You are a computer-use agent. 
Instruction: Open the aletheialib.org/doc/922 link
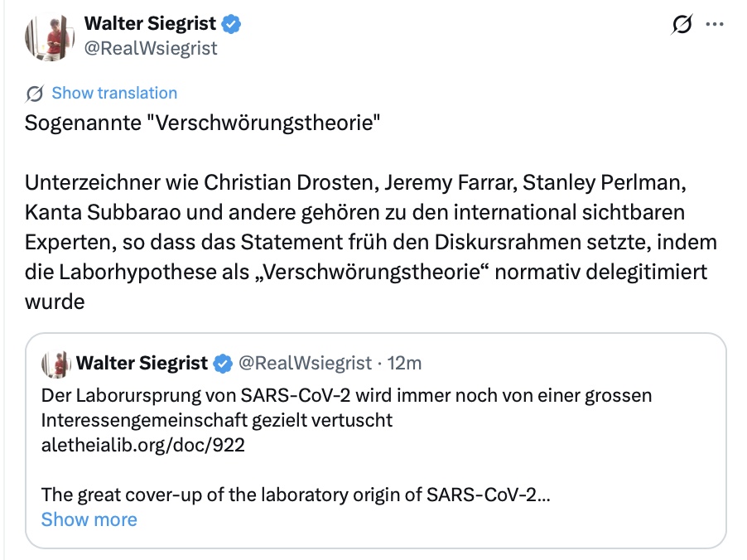point(143,445)
